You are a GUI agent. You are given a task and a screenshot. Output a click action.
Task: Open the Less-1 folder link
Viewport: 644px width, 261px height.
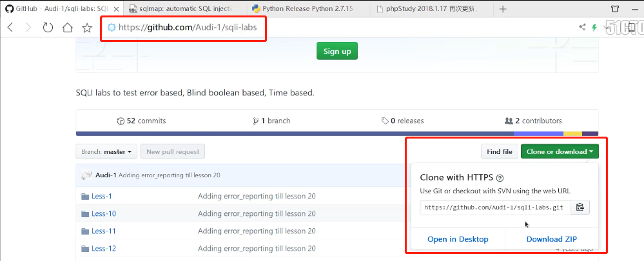click(102, 197)
